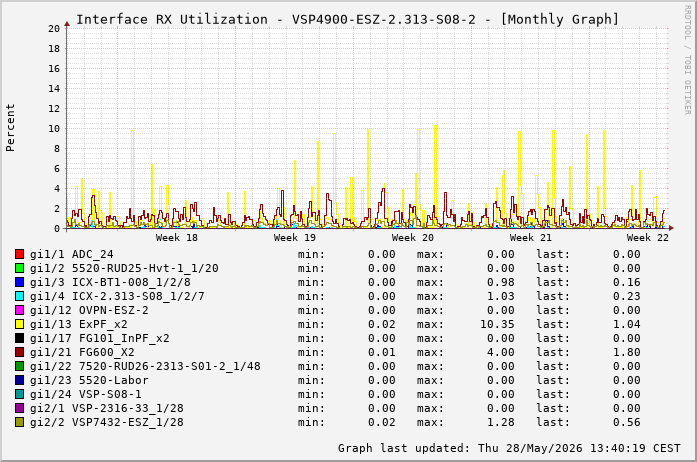Click the VSP7432-ESZ max value 1.28

tap(501, 422)
